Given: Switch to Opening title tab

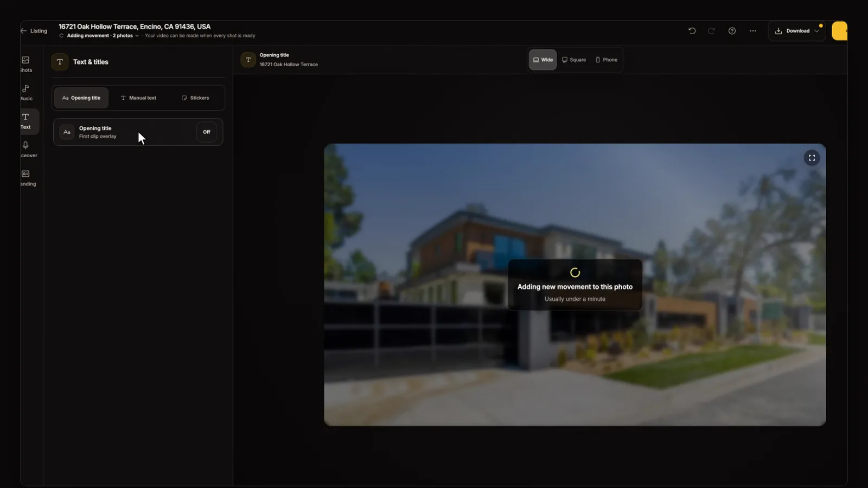Looking at the screenshot, I should click(x=81, y=98).
